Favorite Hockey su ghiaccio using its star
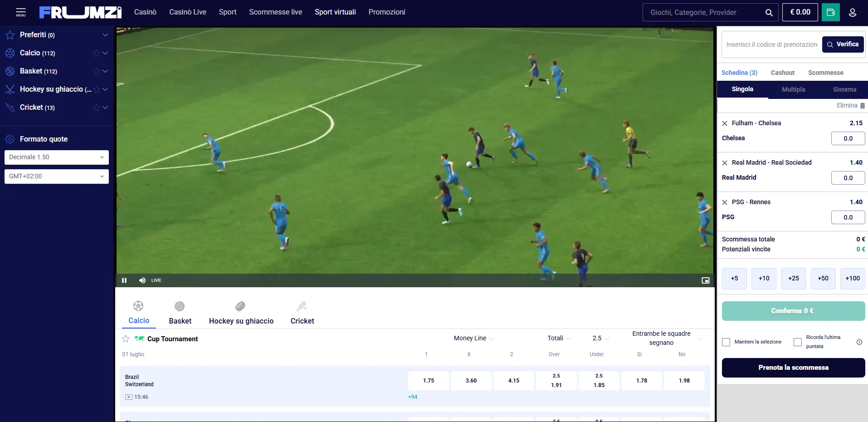 point(96,89)
